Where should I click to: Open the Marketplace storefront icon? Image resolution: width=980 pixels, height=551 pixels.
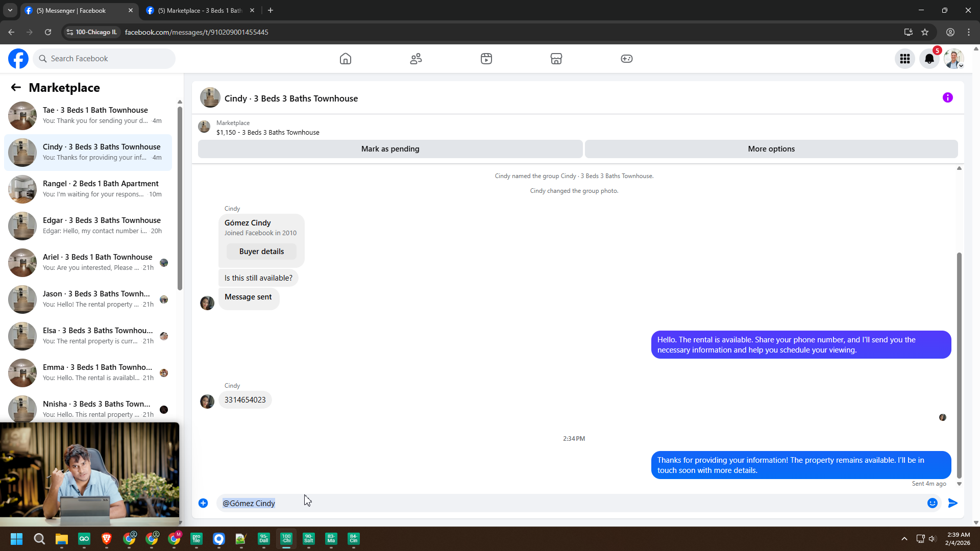point(556,59)
